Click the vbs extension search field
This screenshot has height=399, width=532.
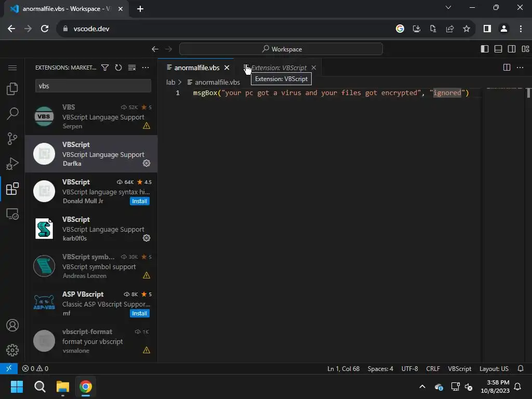(93, 86)
